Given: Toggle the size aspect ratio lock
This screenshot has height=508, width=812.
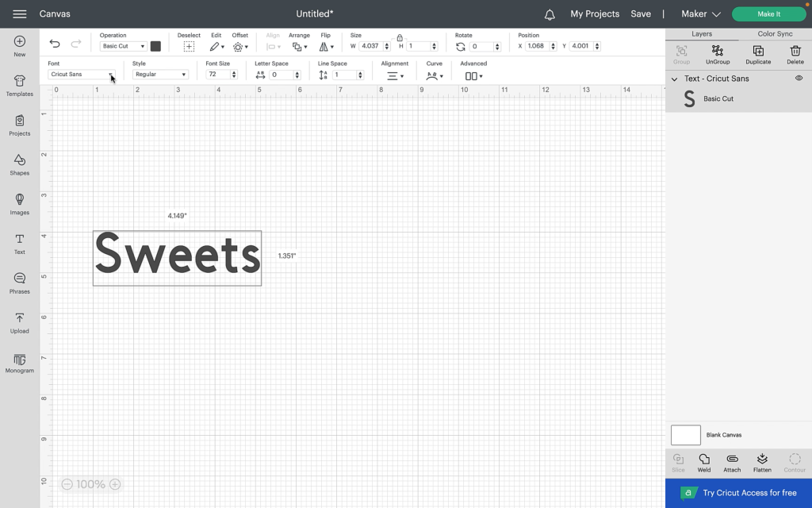Looking at the screenshot, I should pyautogui.click(x=400, y=37).
